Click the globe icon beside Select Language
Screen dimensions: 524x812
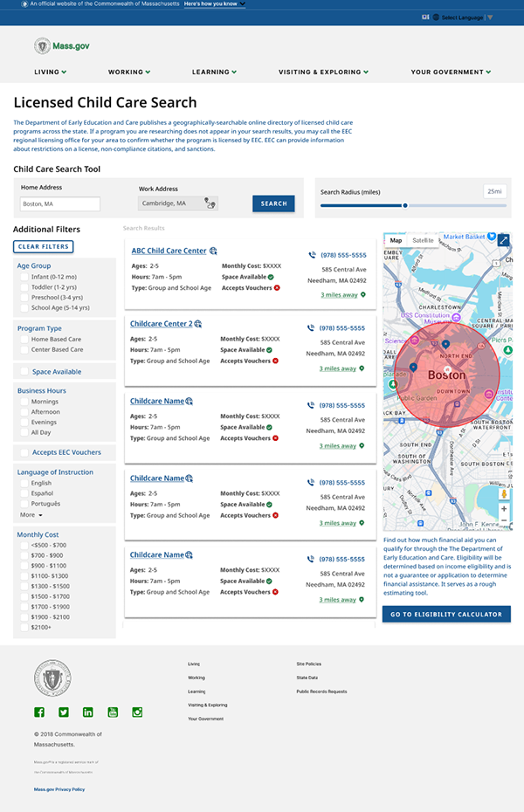pyautogui.click(x=436, y=17)
